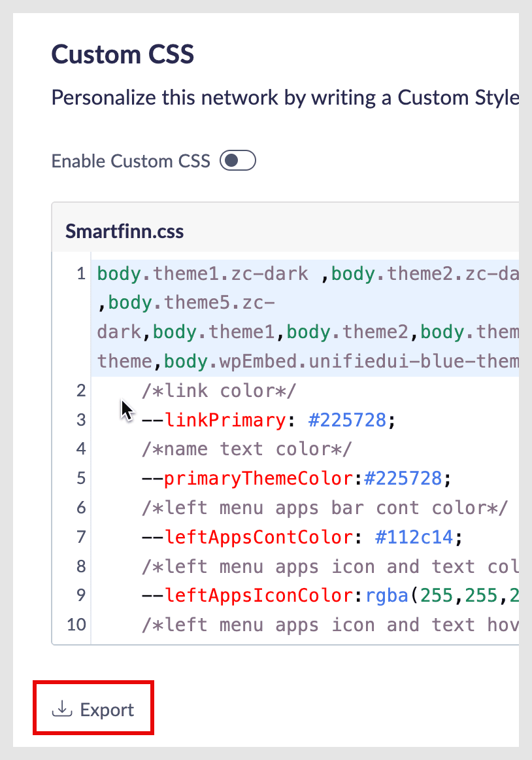The width and height of the screenshot is (532, 760).
Task: Click the --primaryThemeColor property name
Action: tap(248, 478)
